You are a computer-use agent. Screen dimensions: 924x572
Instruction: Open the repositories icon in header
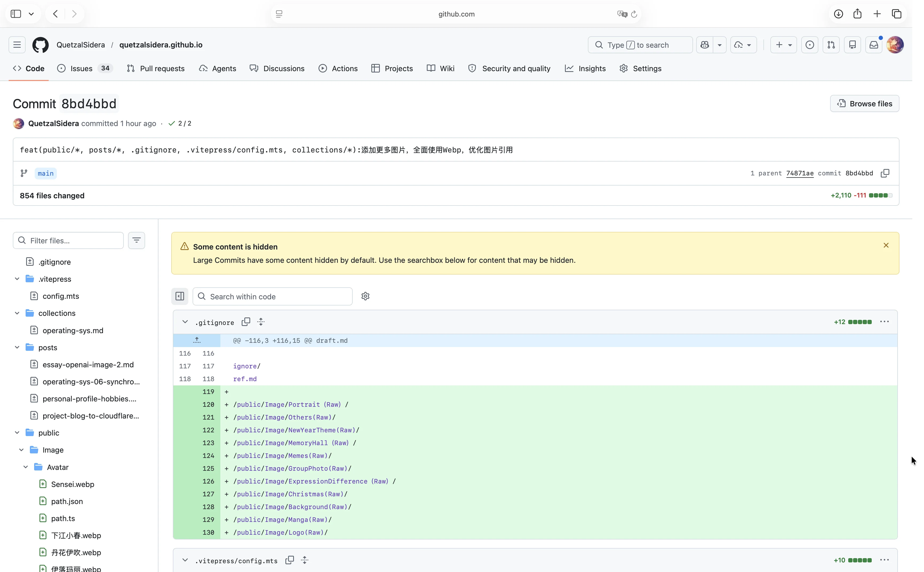tap(853, 45)
